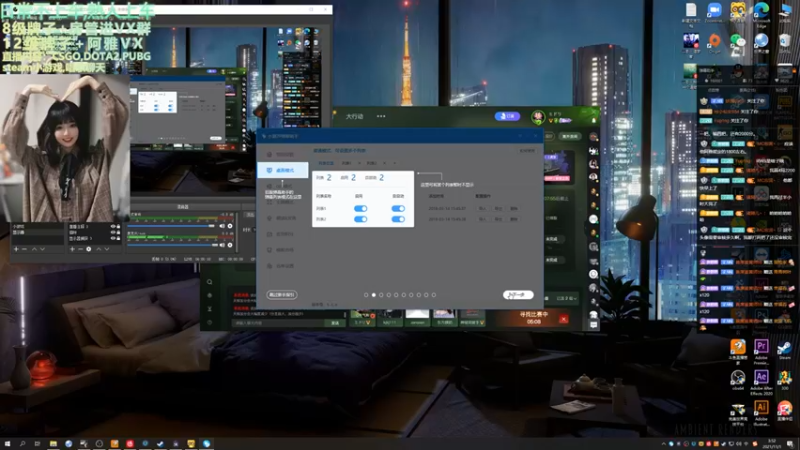Hide the top OBS source
800x450 pixels.
point(113,226)
